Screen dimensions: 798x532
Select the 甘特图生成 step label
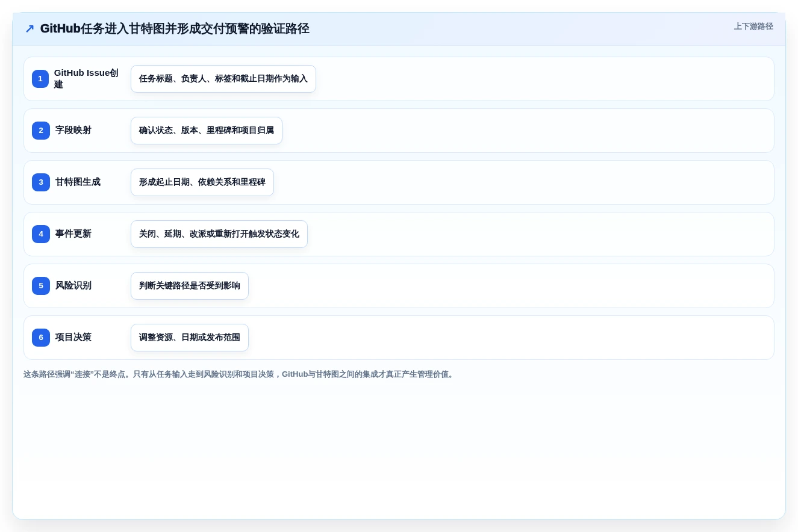[78, 182]
